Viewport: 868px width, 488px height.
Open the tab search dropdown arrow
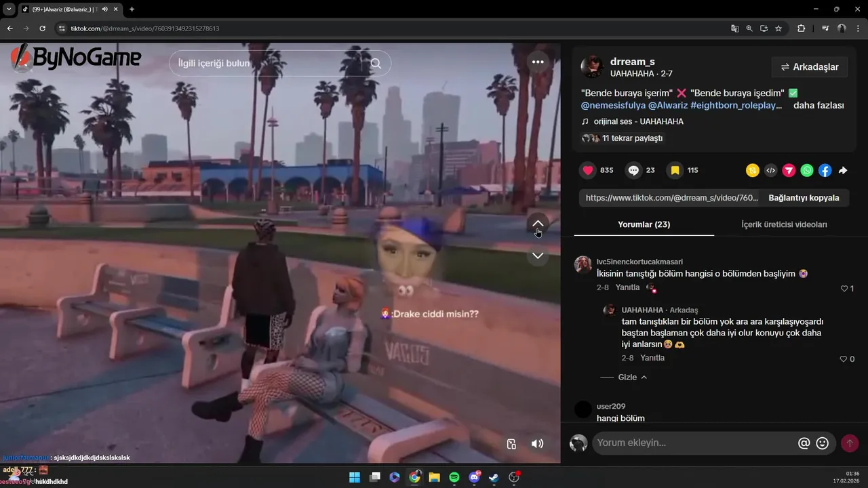pos(9,9)
